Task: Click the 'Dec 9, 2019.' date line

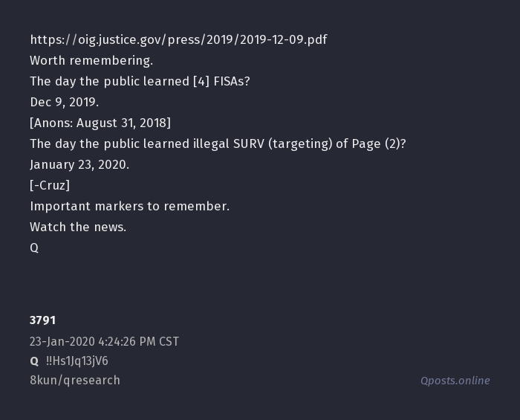Action: pos(64,102)
